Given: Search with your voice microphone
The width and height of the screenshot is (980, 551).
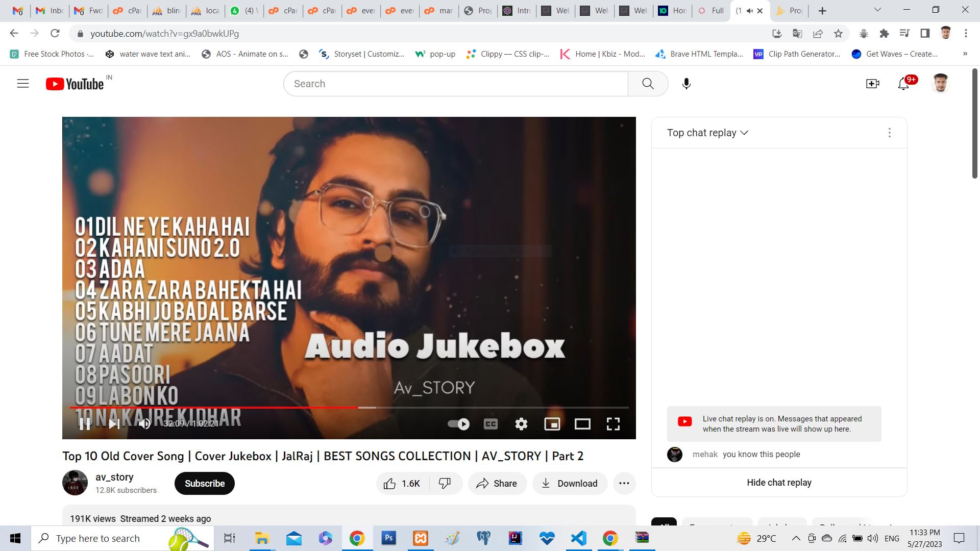Looking at the screenshot, I should pyautogui.click(x=687, y=84).
